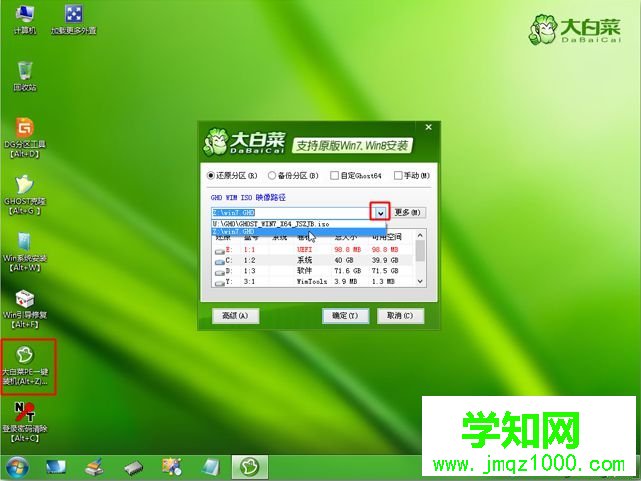Click the blue notebook taskbar icon
The image size is (641, 481).
point(211,467)
